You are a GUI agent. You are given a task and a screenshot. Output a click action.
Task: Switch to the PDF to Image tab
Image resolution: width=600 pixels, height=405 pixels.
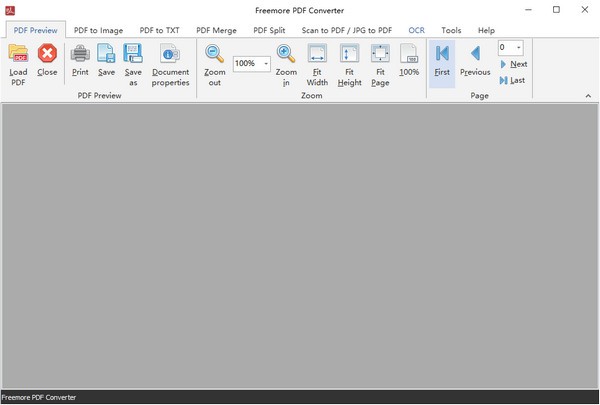coord(98,30)
